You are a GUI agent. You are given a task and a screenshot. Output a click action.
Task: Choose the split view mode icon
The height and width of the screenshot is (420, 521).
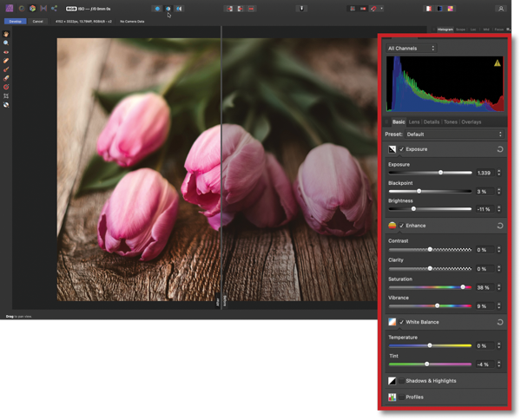pyautogui.click(x=168, y=9)
